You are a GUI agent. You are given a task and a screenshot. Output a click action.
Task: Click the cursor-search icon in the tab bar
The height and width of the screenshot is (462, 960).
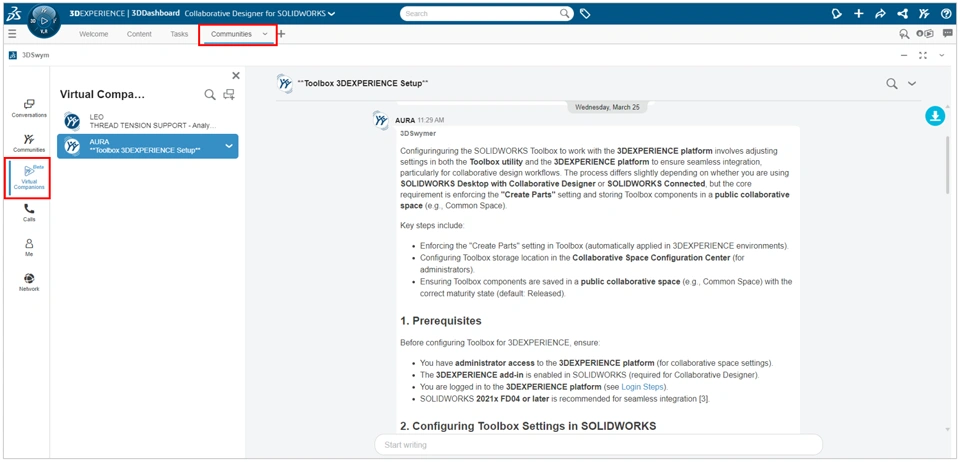point(903,34)
